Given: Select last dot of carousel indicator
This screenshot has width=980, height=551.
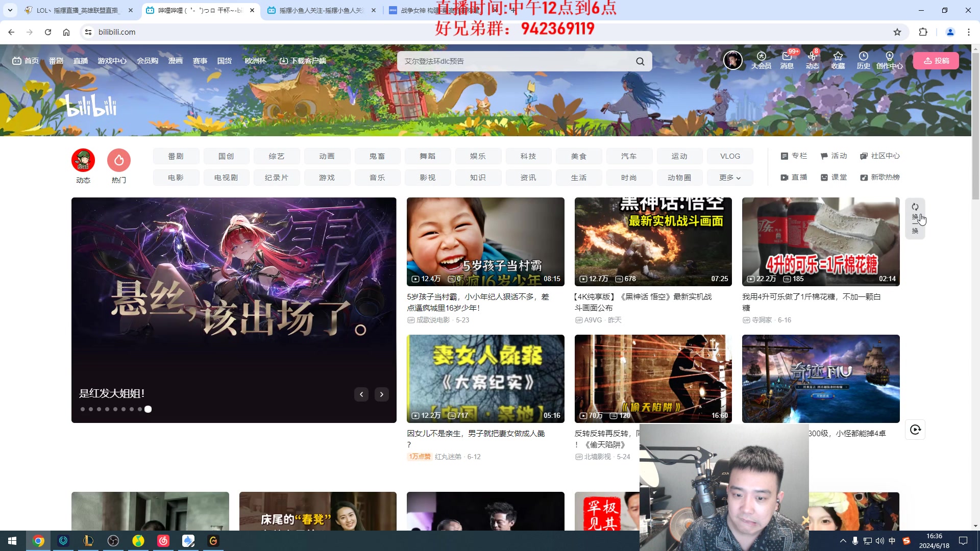Looking at the screenshot, I should click(148, 409).
